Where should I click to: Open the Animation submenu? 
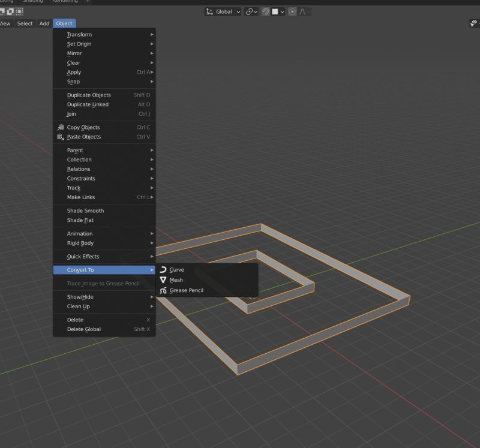point(104,234)
